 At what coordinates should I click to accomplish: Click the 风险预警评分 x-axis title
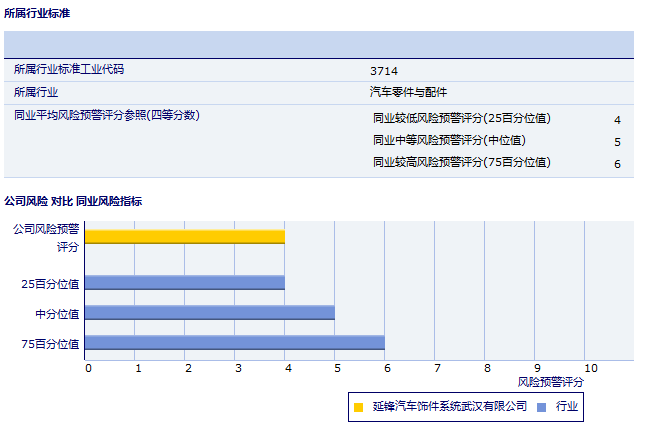(x=550, y=382)
